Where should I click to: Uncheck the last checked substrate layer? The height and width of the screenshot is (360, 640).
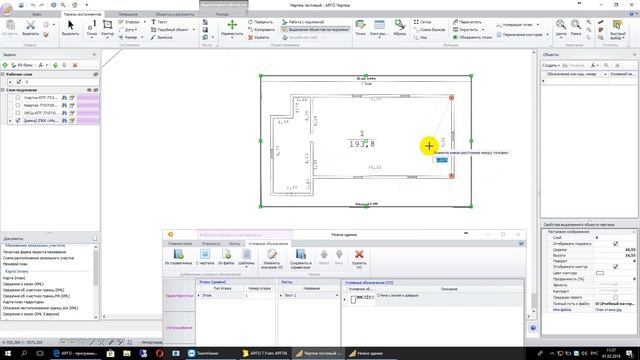coord(18,121)
